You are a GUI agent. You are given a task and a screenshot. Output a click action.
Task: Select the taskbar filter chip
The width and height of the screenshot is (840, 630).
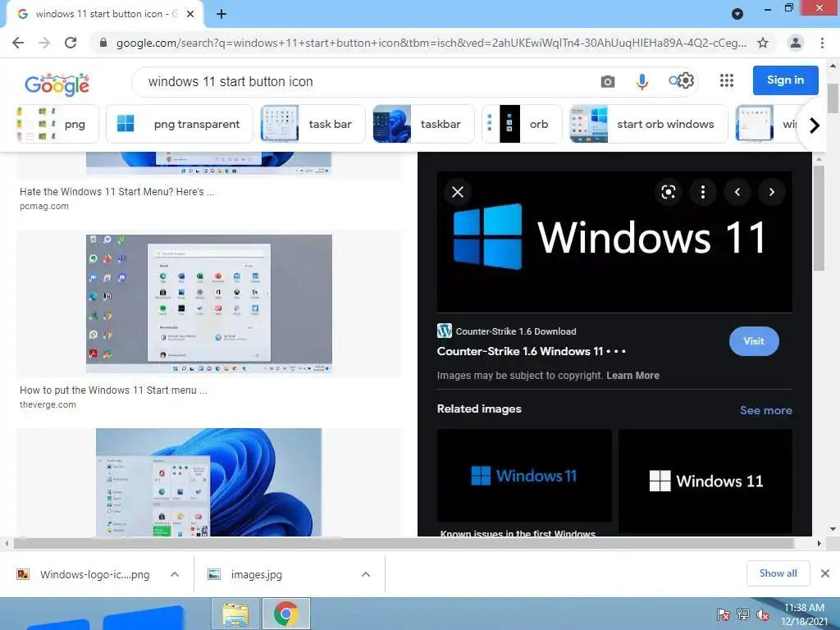(424, 125)
